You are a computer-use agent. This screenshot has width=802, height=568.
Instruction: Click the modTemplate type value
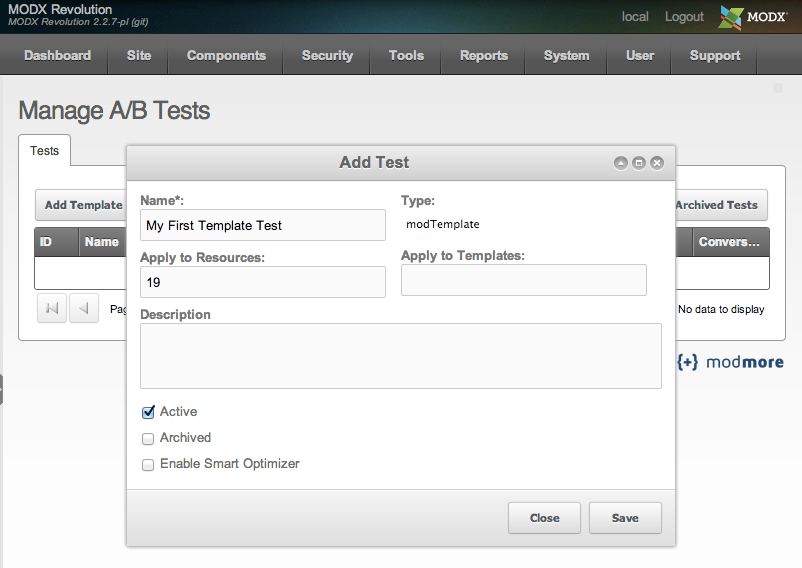click(442, 224)
